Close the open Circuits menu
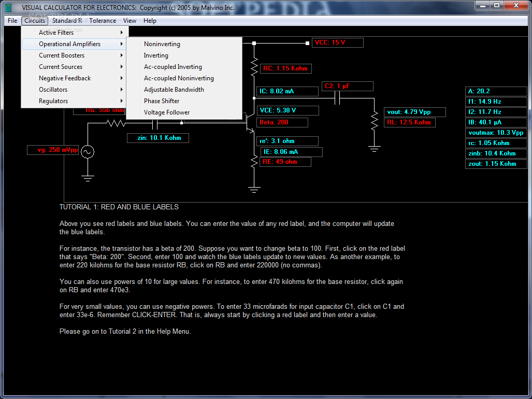Screen dimensions: 532x399 (35, 21)
